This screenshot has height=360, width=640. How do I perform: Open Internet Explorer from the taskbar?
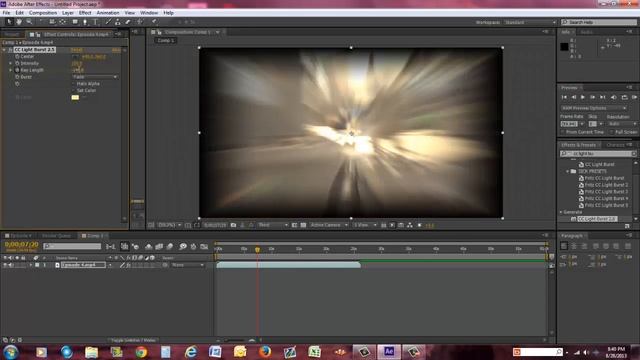pyautogui.click(x=191, y=351)
